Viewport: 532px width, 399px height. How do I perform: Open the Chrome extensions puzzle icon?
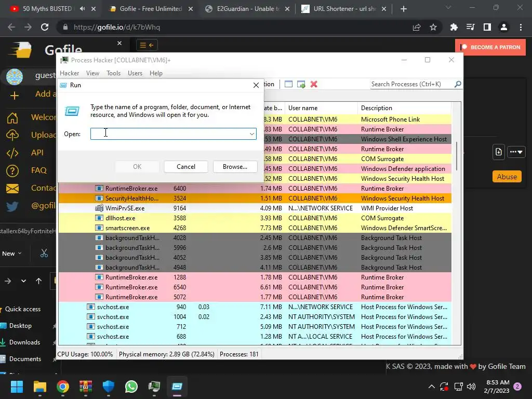pyautogui.click(x=454, y=27)
